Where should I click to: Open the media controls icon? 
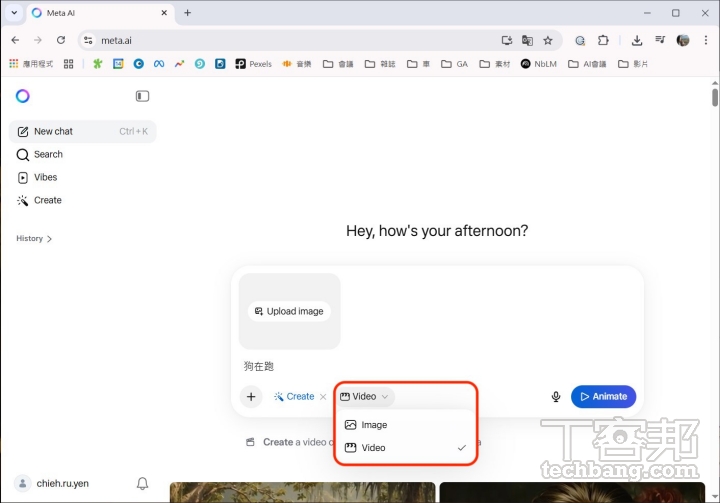coord(660,40)
